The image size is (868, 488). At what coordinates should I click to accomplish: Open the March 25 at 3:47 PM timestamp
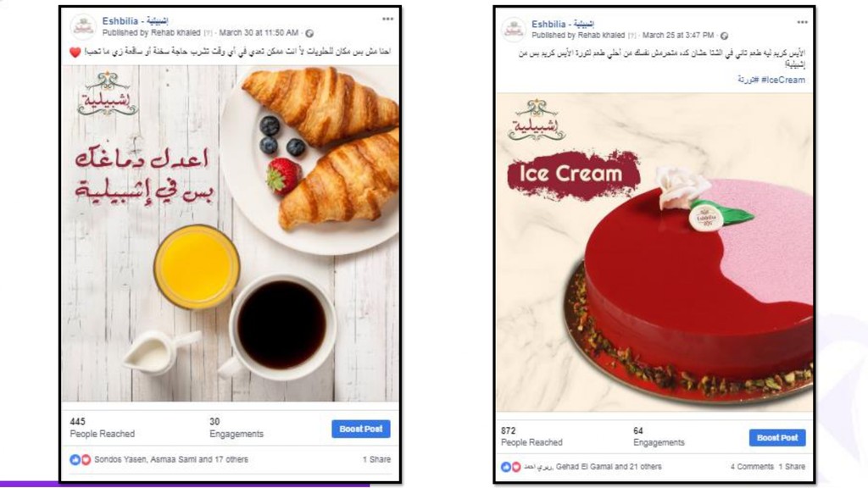click(x=677, y=35)
